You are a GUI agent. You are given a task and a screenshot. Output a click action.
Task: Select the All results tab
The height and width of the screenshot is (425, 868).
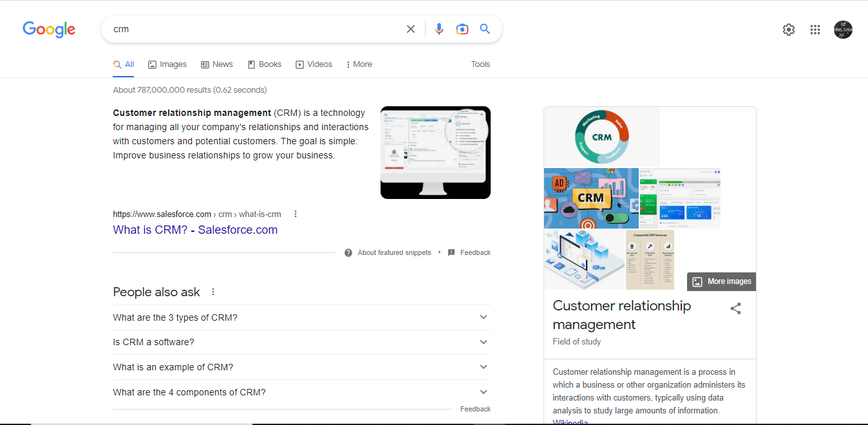124,64
